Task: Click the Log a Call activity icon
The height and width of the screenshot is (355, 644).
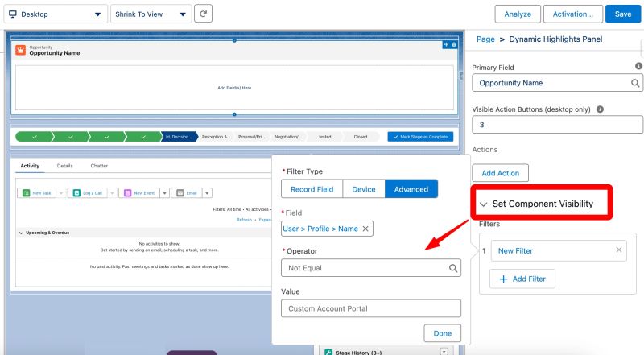Action: pyautogui.click(x=76, y=192)
